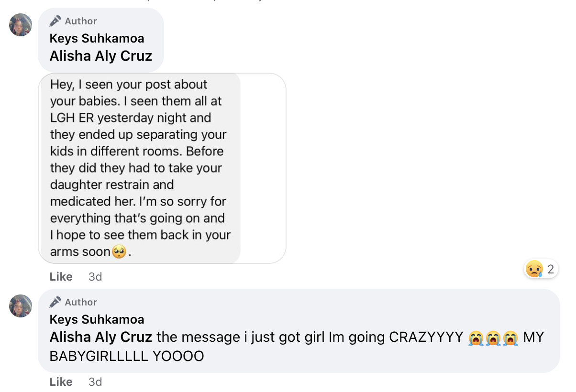Viewport: 576px width, 392px height.
Task: Click the second comment text bubble
Action: click(299, 331)
